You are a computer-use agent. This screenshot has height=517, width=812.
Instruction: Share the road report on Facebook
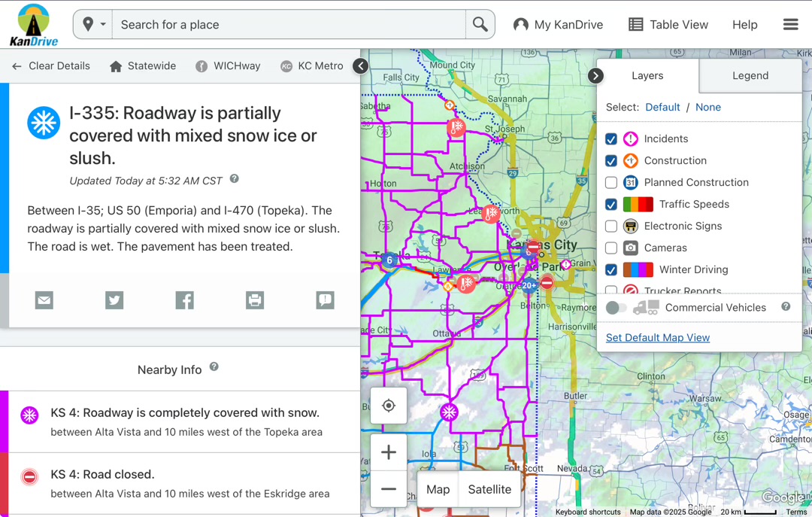click(184, 300)
